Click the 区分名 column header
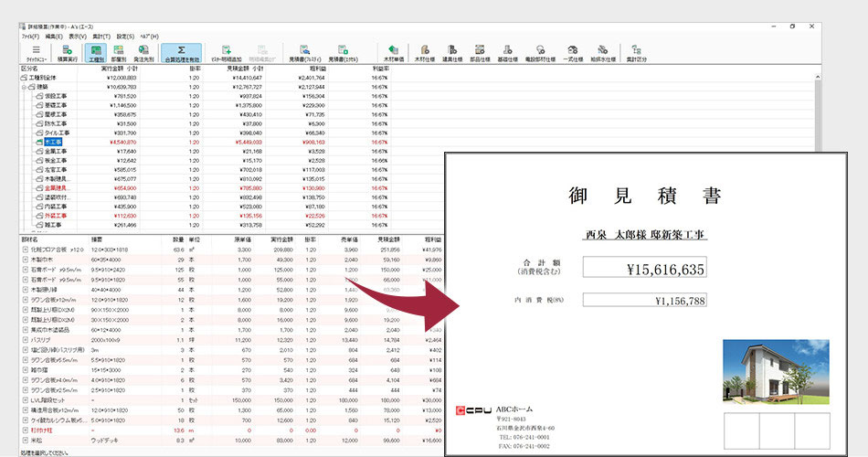This screenshot has width=868, height=457. click(x=29, y=69)
